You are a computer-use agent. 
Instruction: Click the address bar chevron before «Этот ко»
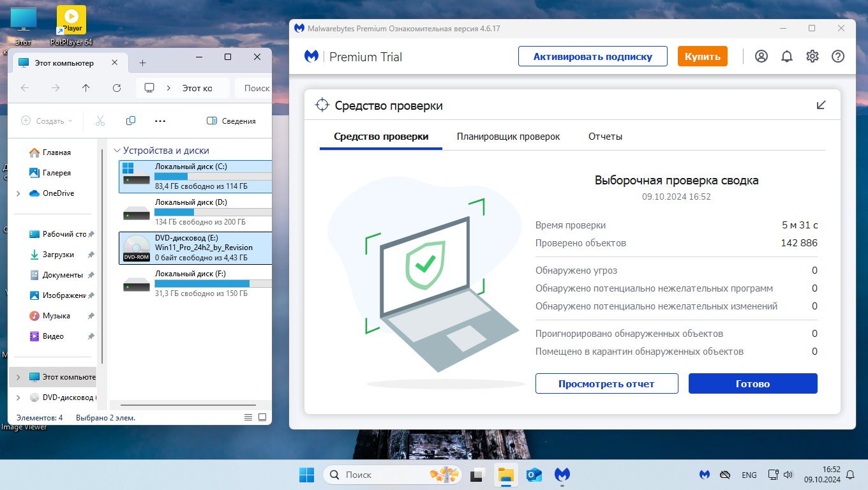coord(168,88)
